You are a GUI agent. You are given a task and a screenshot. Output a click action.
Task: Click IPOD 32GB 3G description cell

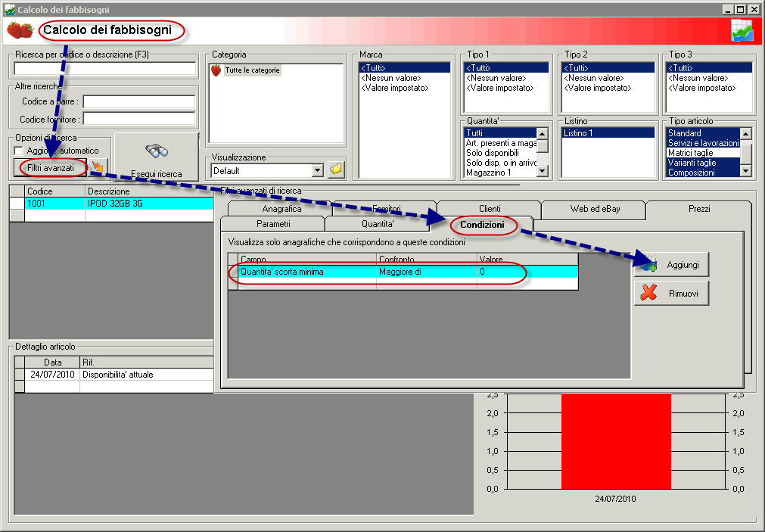(150, 203)
